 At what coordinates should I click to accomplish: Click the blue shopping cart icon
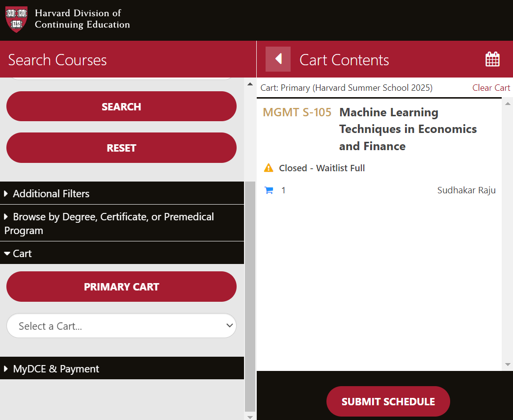[x=269, y=190]
